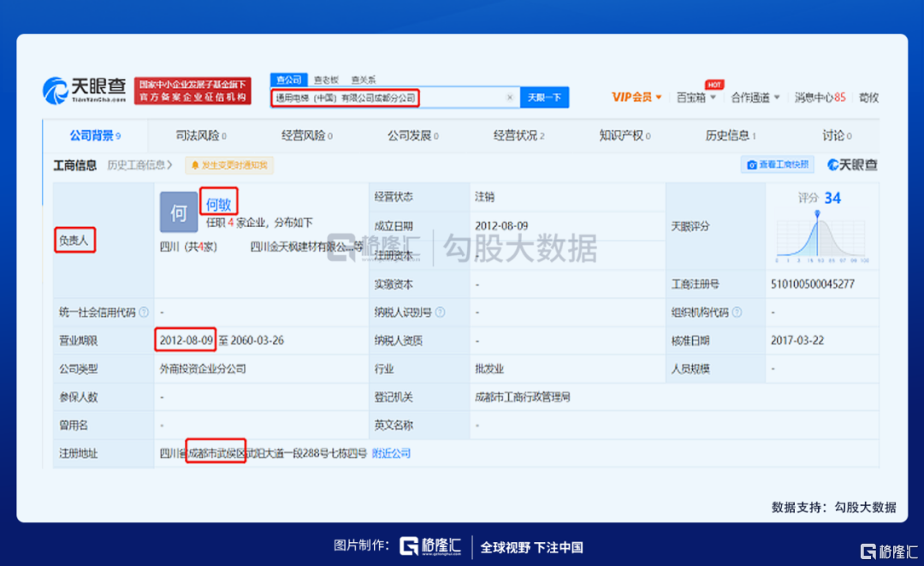Select the 查公司 search tab
Viewport: 924px width, 566px height.
point(289,80)
